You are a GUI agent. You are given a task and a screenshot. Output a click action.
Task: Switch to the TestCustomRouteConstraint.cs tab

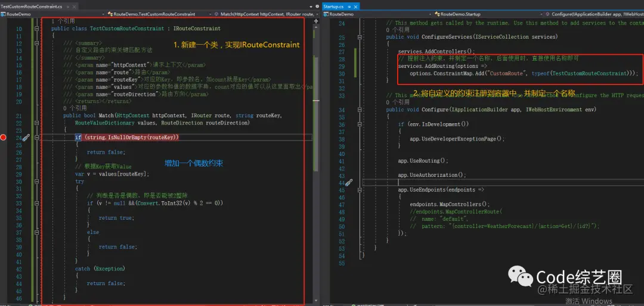pos(31,7)
